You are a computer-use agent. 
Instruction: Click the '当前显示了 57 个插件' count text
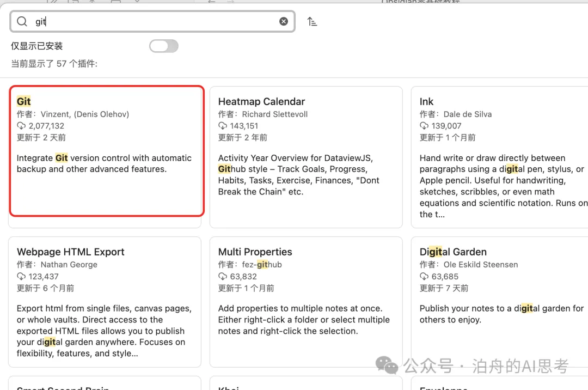click(x=54, y=64)
